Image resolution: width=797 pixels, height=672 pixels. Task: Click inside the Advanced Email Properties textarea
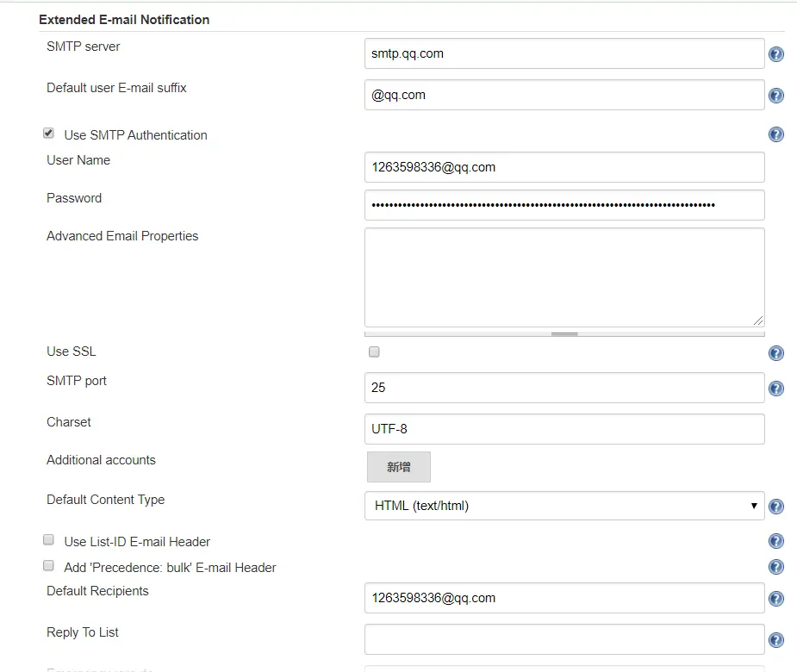(x=564, y=277)
